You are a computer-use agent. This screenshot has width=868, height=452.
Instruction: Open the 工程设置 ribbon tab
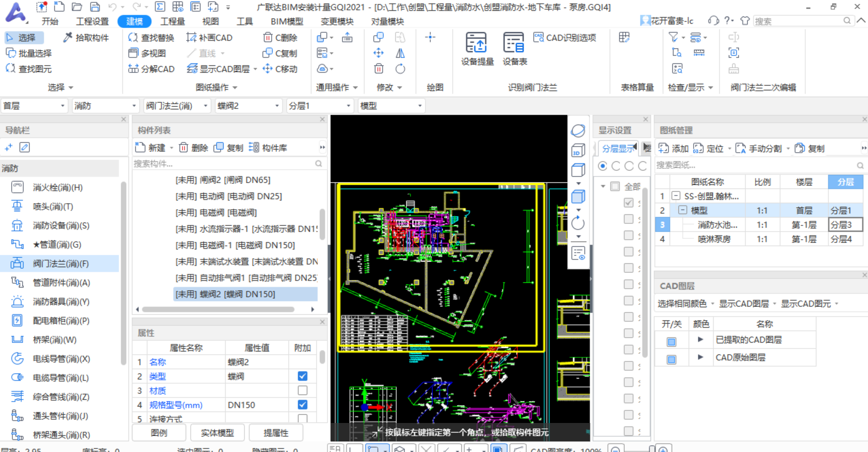92,21
